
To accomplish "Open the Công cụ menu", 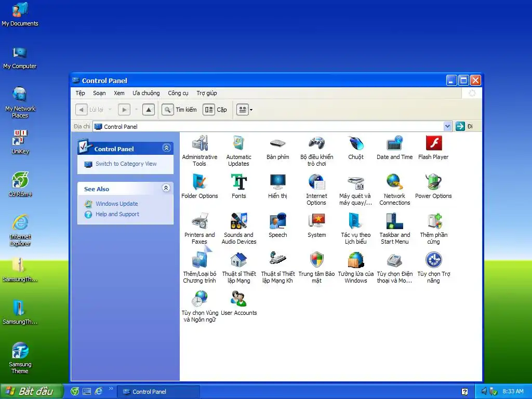I will tap(178, 93).
